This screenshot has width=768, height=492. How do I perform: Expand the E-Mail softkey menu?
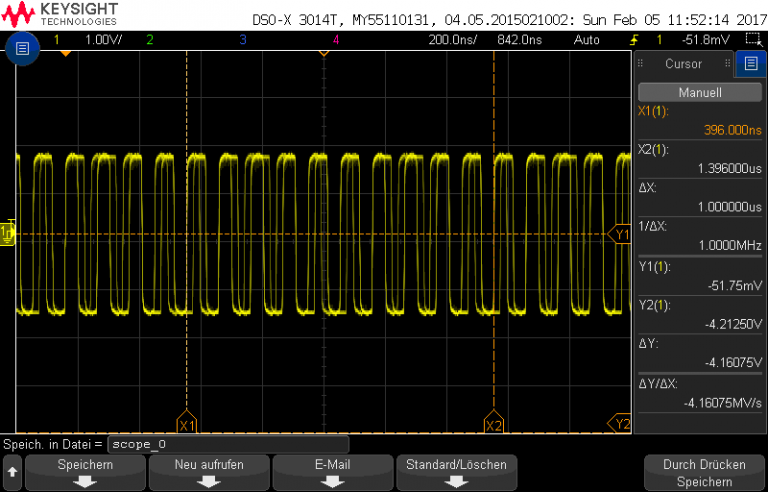tap(332, 472)
